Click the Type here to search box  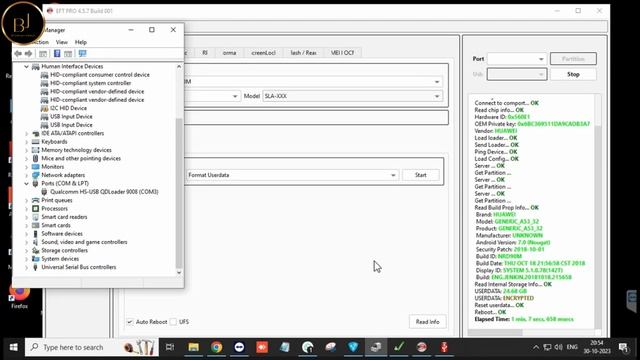(x=92, y=347)
